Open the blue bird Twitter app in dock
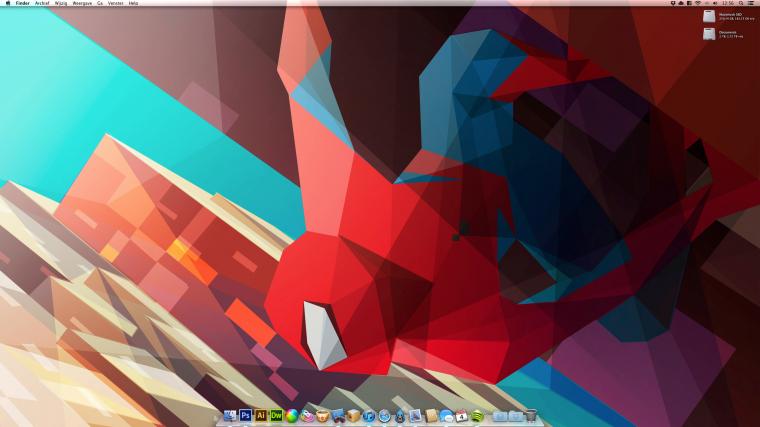The width and height of the screenshot is (760, 427). point(400,416)
